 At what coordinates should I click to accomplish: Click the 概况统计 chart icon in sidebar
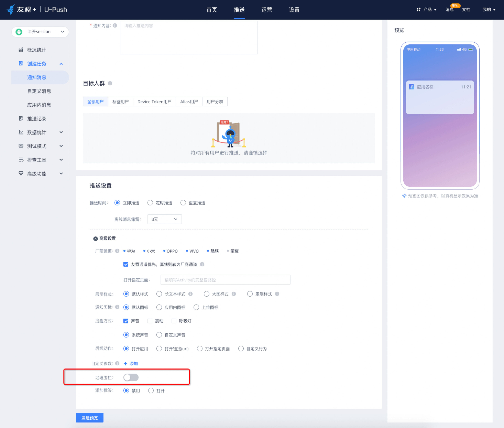point(21,50)
